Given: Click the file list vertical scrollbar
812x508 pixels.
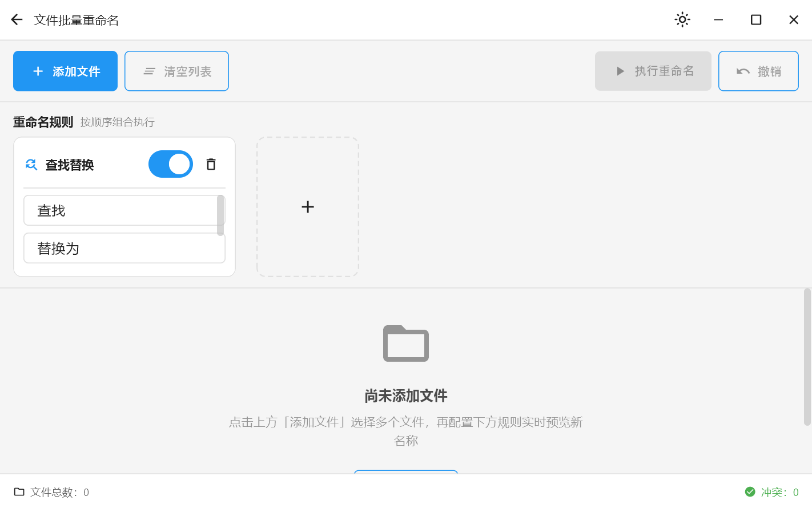Looking at the screenshot, I should coord(807,357).
